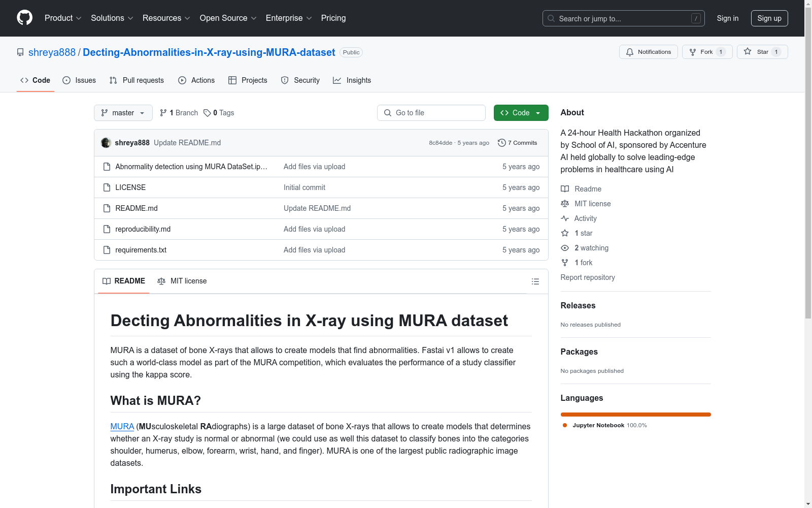Click the Sign up button
812x508 pixels.
pyautogui.click(x=769, y=18)
